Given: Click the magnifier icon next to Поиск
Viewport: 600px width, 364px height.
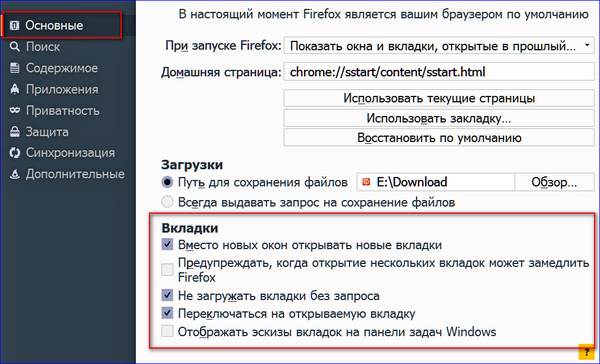Looking at the screenshot, I should point(15,47).
